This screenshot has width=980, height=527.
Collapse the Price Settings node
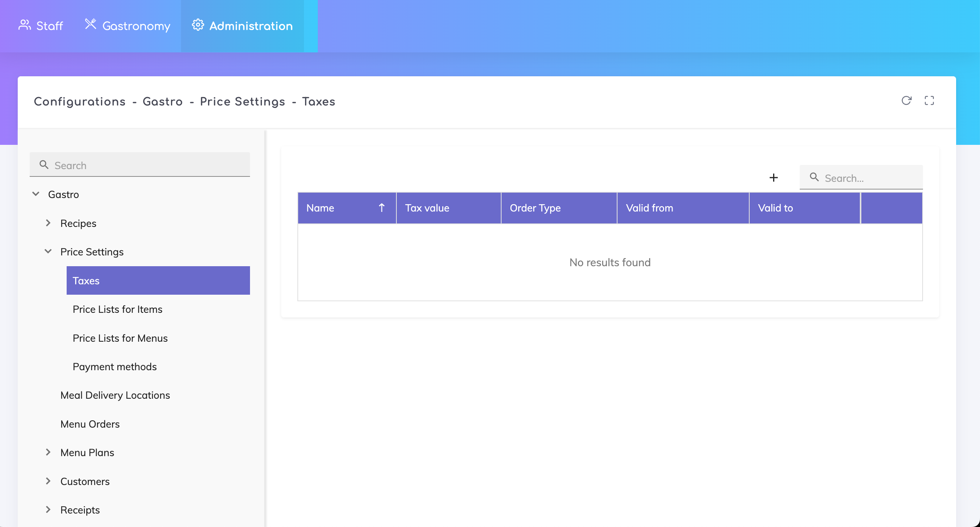(x=48, y=252)
